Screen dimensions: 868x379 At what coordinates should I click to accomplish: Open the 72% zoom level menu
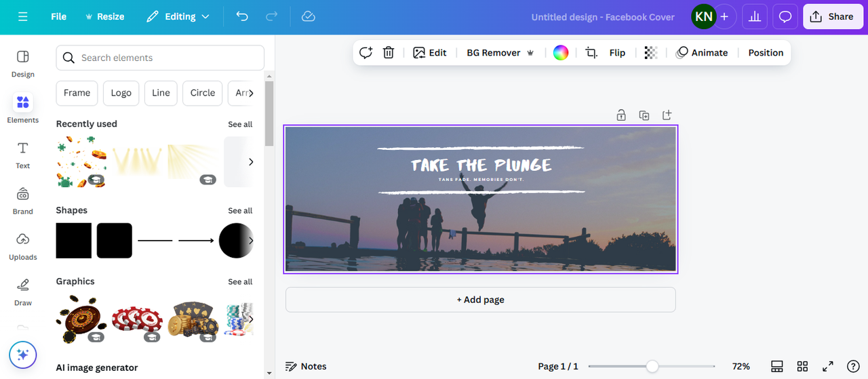tap(741, 366)
